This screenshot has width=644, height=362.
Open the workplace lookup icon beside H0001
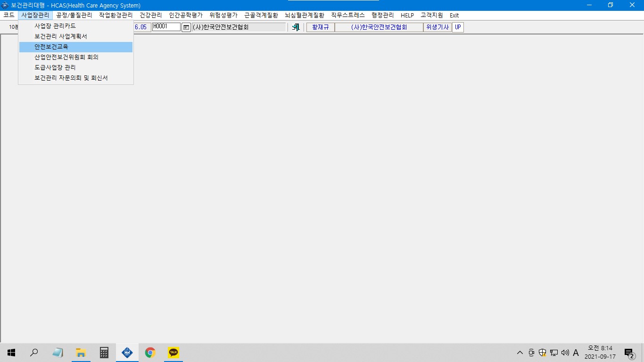(x=186, y=27)
